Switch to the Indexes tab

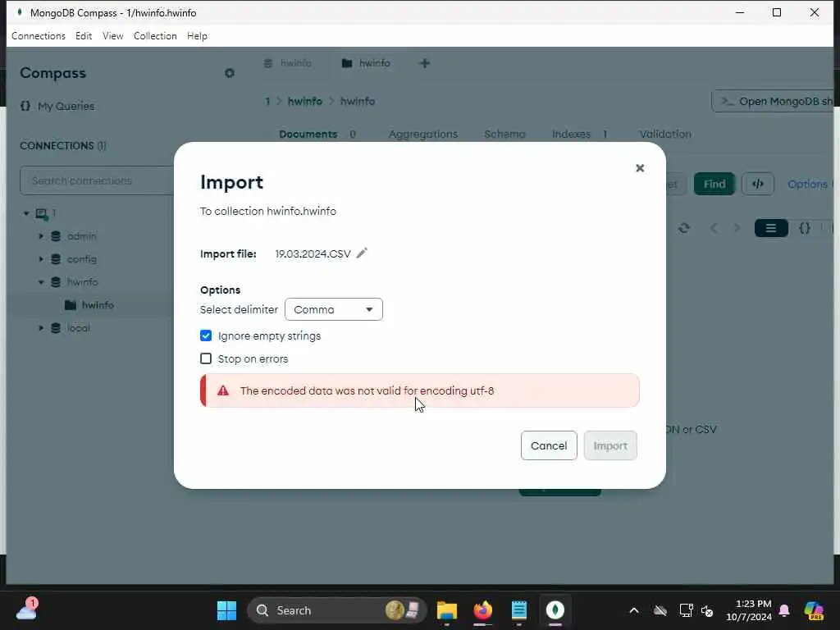pos(571,134)
